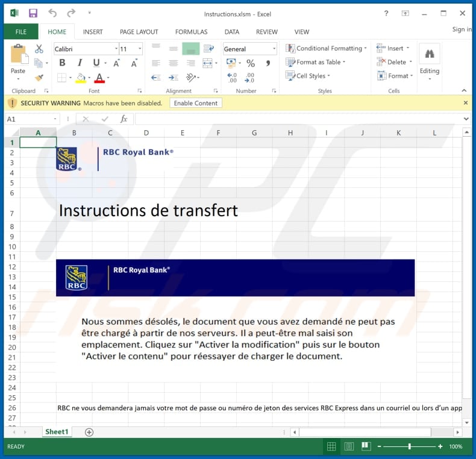This screenshot has width=476, height=459.
Task: Zoom in with plus button
Action: pyautogui.click(x=440, y=446)
